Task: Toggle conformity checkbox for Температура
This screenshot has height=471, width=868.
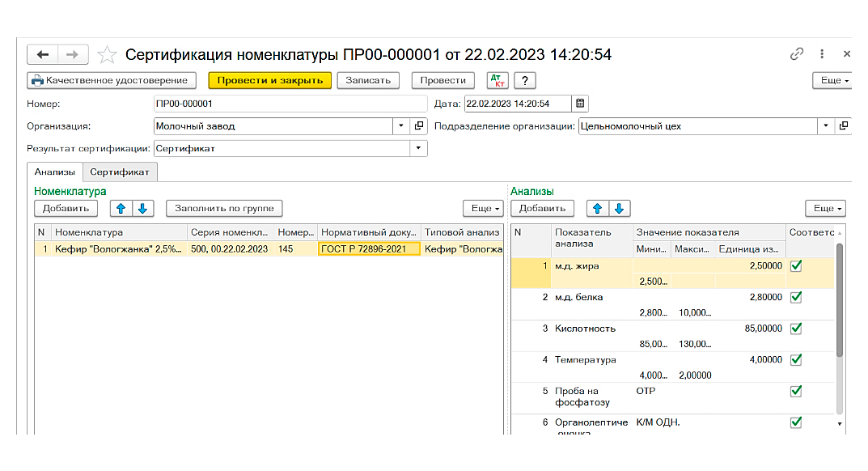Action: pyautogui.click(x=796, y=360)
